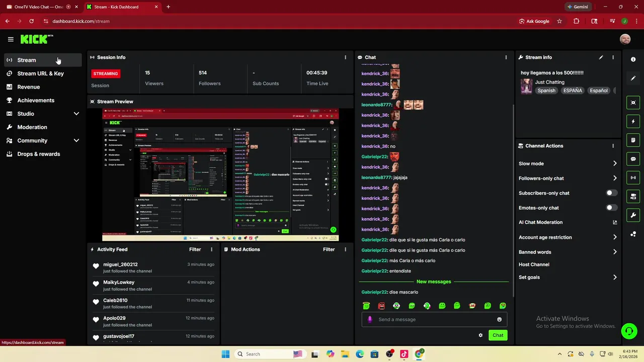Viewport: 644px width, 362px height.
Task: Open Activity Feed options menu
Action: 211,249
